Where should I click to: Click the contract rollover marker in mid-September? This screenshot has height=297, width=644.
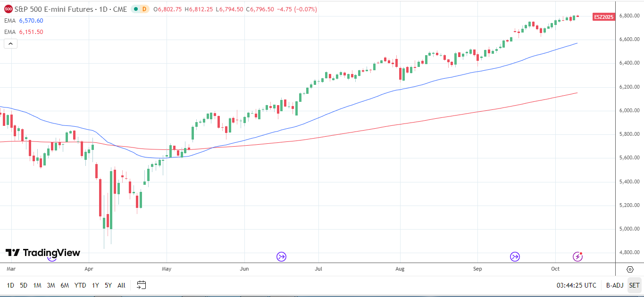tap(515, 257)
